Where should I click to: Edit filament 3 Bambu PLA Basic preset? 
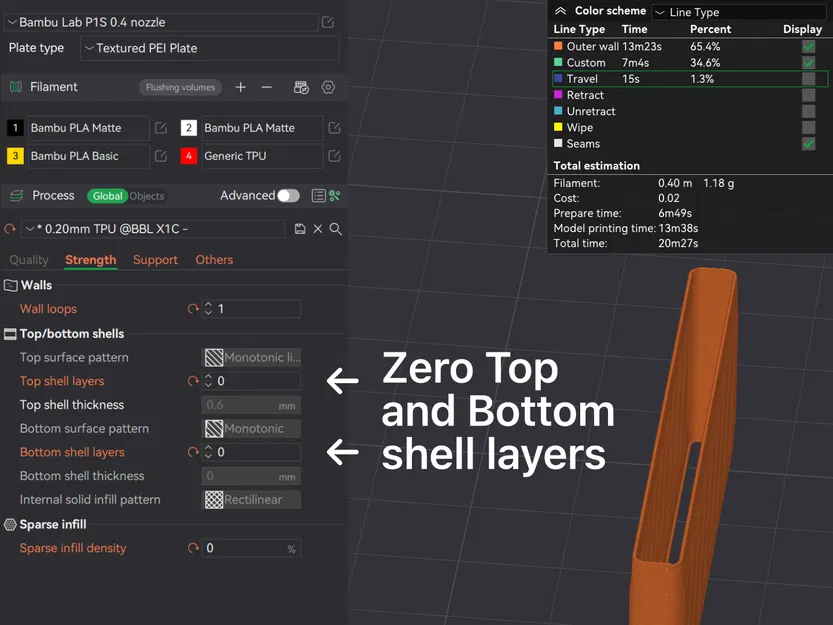tap(161, 156)
